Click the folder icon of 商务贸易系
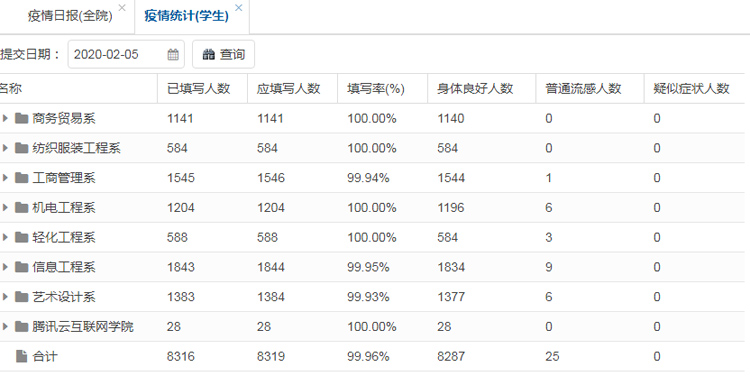This screenshot has width=750, height=376. (21, 118)
